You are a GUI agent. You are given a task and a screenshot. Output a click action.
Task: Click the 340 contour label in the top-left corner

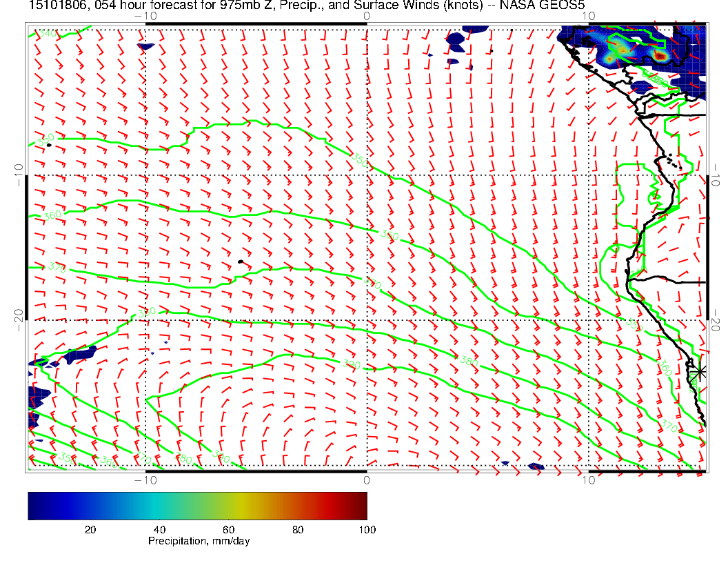pyautogui.click(x=47, y=33)
